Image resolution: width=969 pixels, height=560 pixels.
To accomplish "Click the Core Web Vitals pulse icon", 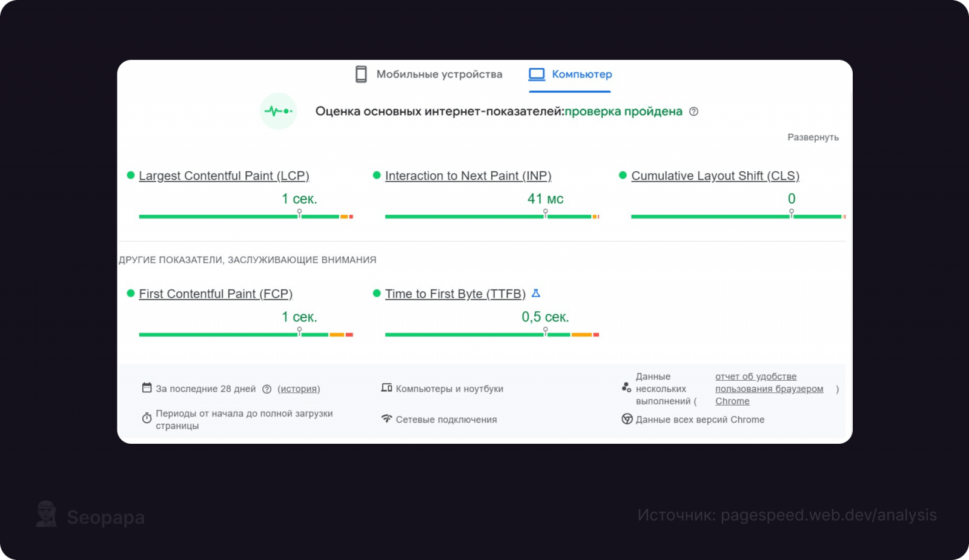I will click(278, 111).
